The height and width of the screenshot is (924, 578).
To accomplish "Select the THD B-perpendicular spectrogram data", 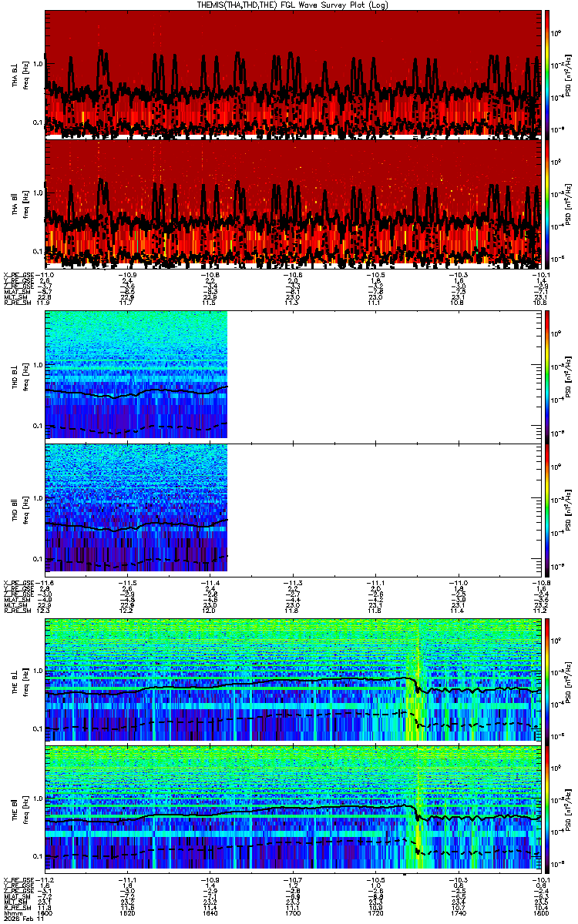I will (136, 374).
